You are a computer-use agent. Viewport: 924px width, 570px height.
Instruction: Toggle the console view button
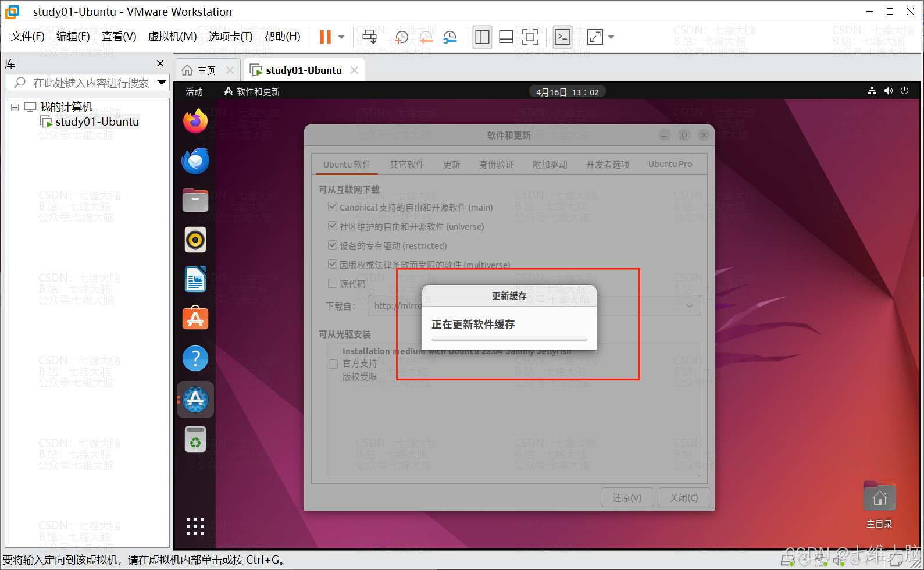(x=562, y=37)
